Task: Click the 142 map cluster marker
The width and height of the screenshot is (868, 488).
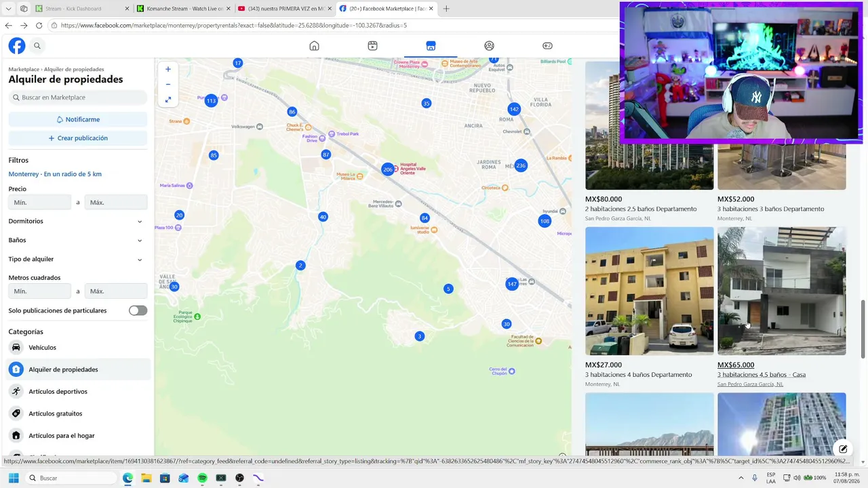Action: click(x=514, y=109)
